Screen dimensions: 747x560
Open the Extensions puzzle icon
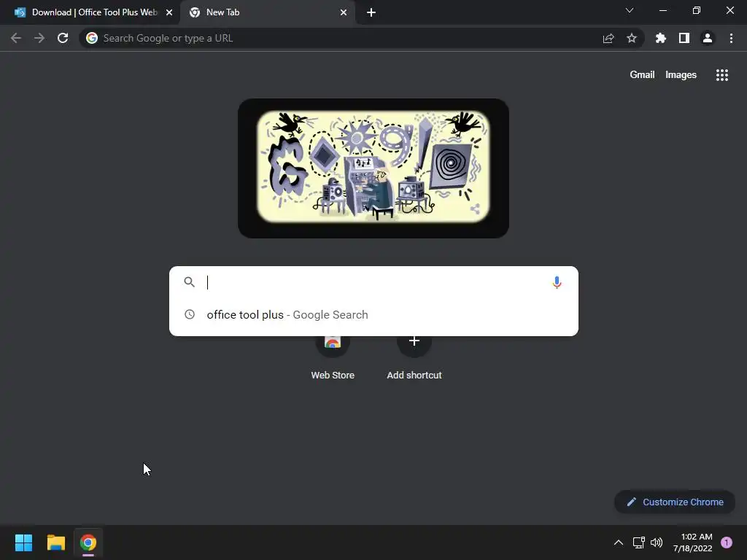(661, 38)
